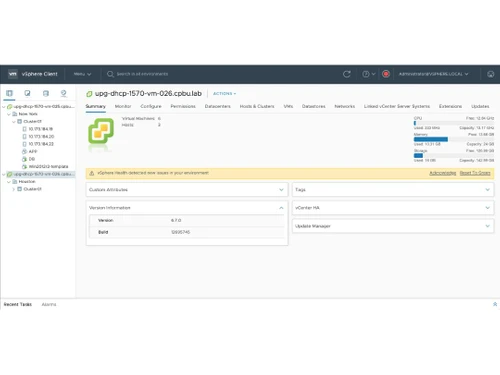Click the cluster icon under Houston
This screenshot has height=375, width=500.
pyautogui.click(x=19, y=189)
